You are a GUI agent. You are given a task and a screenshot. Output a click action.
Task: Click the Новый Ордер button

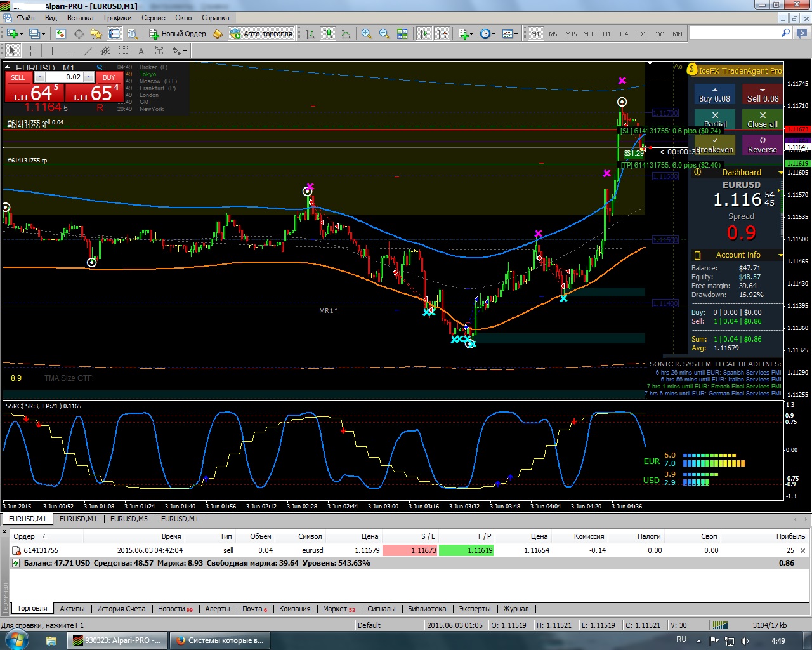coord(178,34)
